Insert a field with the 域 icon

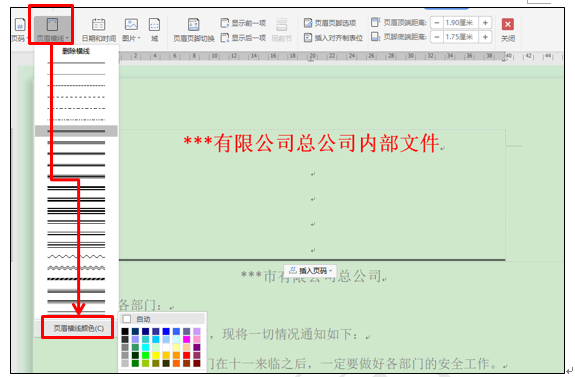coord(154,30)
